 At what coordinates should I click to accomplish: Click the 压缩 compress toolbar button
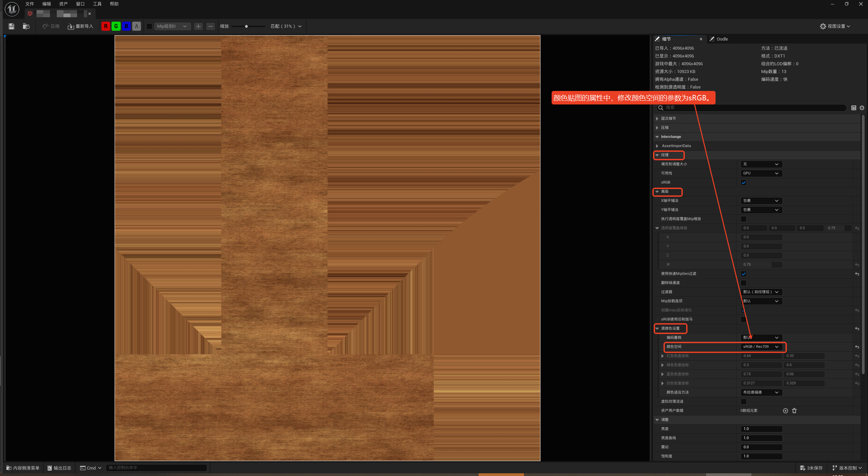pos(51,26)
